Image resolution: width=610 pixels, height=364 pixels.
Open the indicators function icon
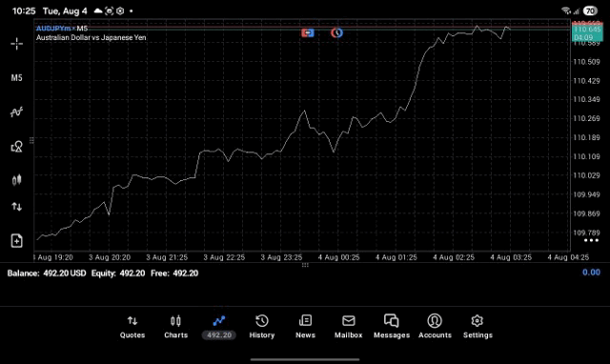tap(17, 112)
